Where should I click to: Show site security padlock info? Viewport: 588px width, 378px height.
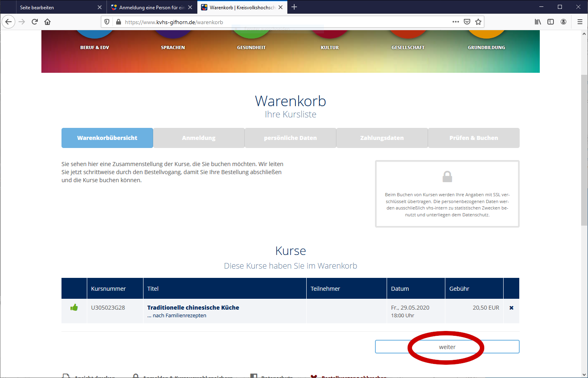tap(119, 22)
